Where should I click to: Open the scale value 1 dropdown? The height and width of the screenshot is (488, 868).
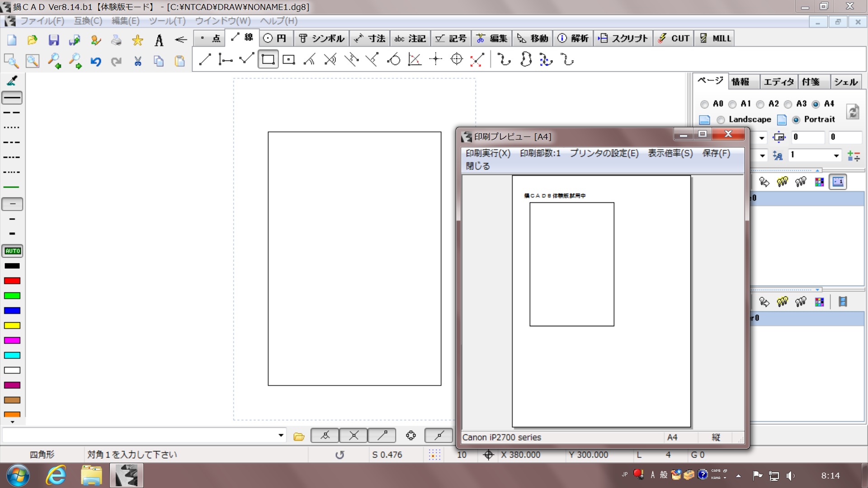(836, 155)
